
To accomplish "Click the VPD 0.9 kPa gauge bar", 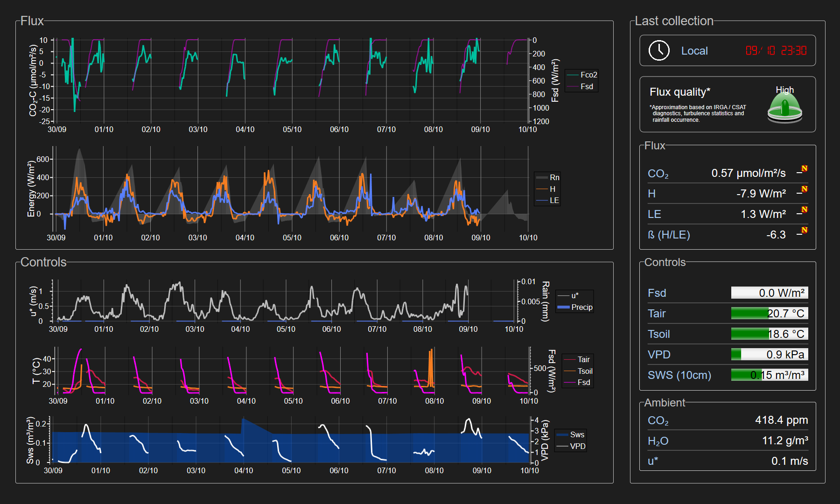I will pyautogui.click(x=769, y=354).
